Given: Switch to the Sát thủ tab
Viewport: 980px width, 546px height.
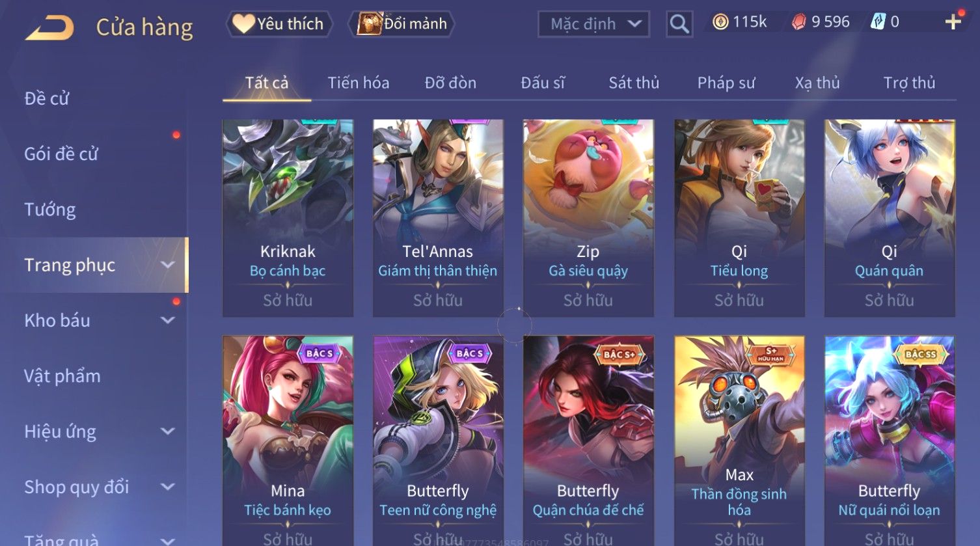Looking at the screenshot, I should coord(634,83).
